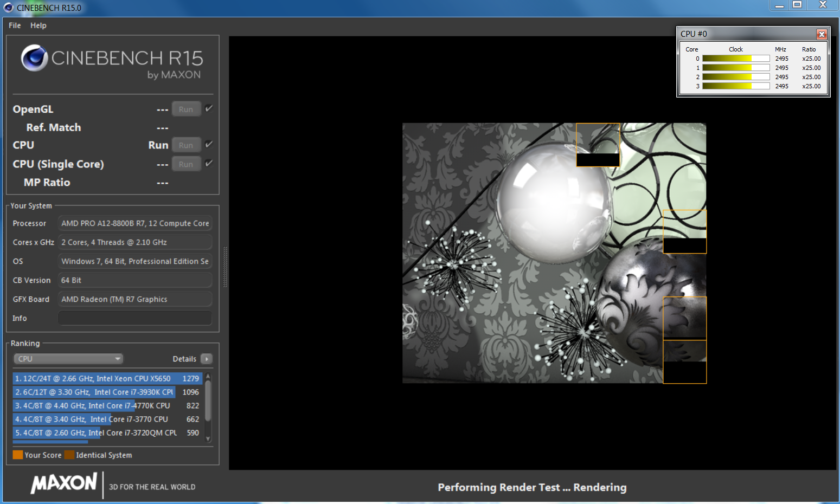Expand ranking Details arrow button
Screen dimensions: 840x504
tap(206, 359)
